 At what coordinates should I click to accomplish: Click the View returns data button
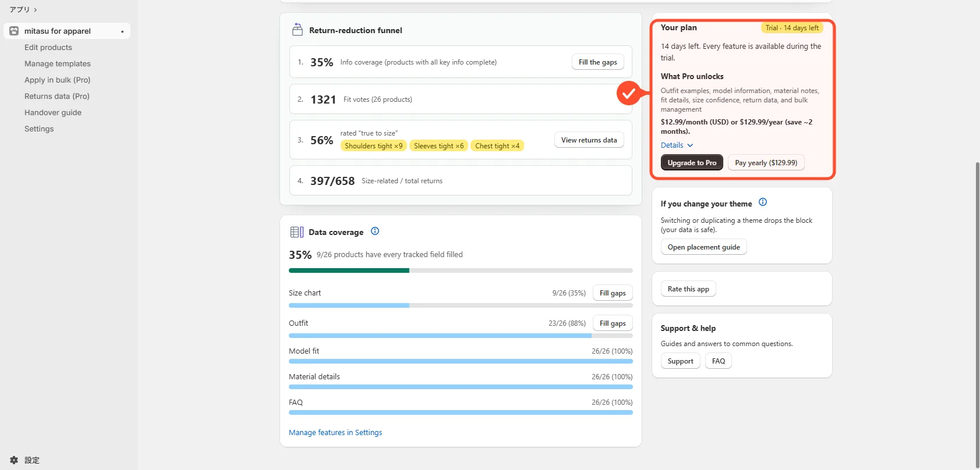(589, 140)
